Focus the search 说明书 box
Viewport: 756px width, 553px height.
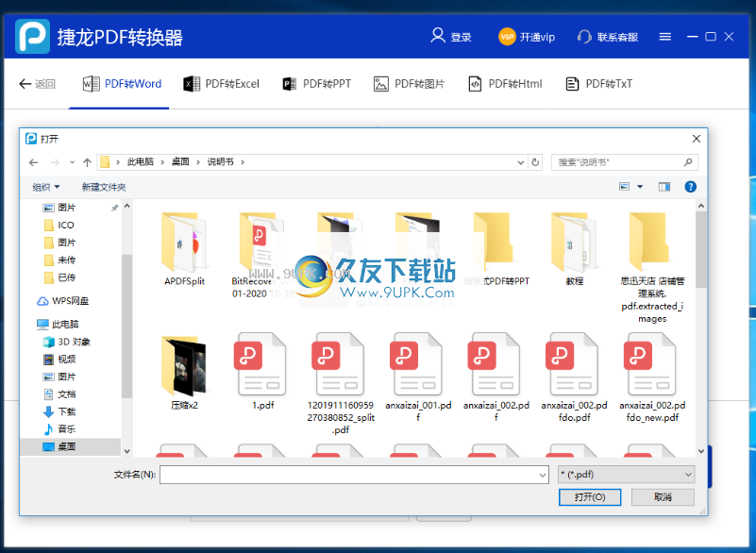tap(625, 162)
